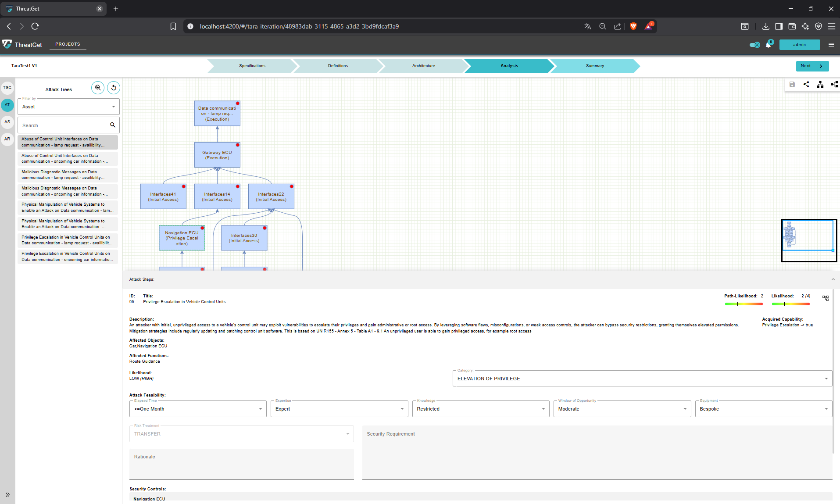The width and height of the screenshot is (840, 504).
Task: Click the Next button
Action: pyautogui.click(x=812, y=66)
